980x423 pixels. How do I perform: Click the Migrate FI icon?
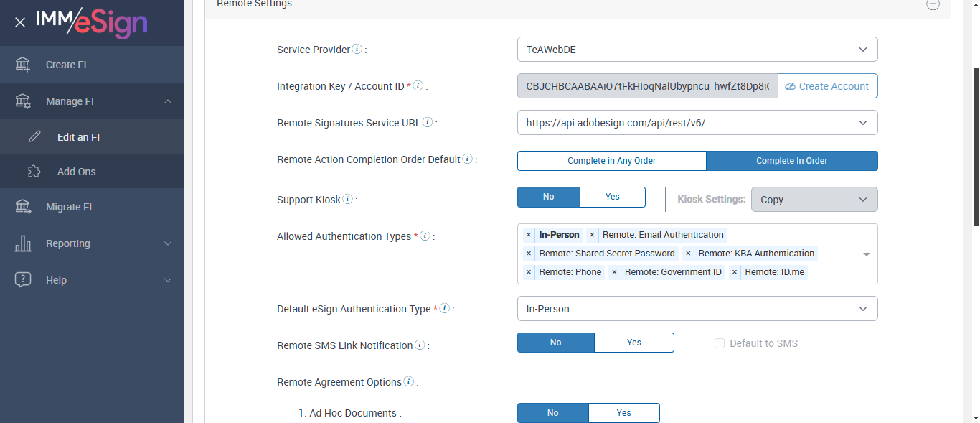click(23, 207)
